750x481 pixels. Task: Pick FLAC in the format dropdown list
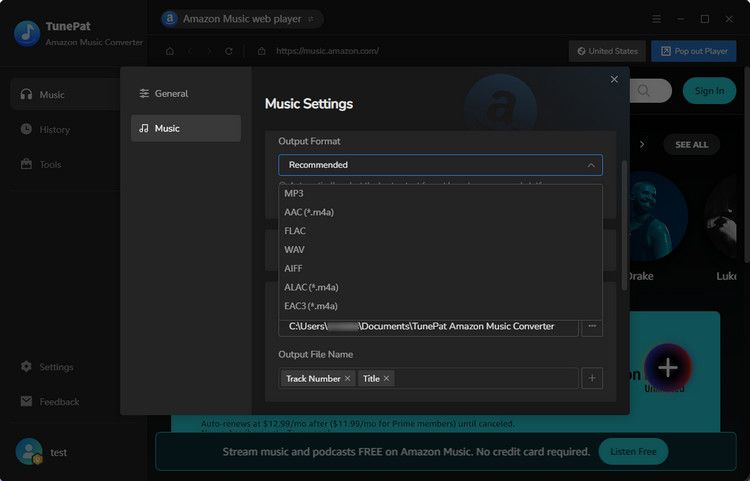[440, 231]
